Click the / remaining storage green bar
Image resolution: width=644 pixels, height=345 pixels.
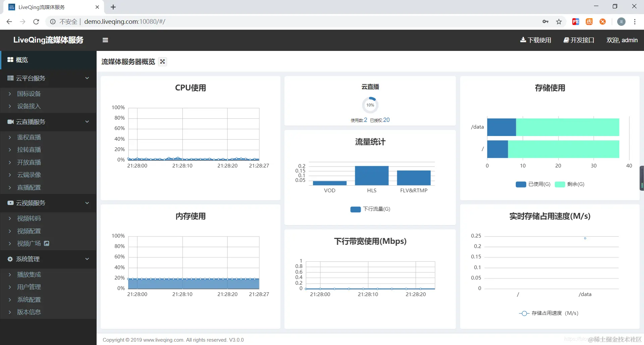tap(563, 149)
